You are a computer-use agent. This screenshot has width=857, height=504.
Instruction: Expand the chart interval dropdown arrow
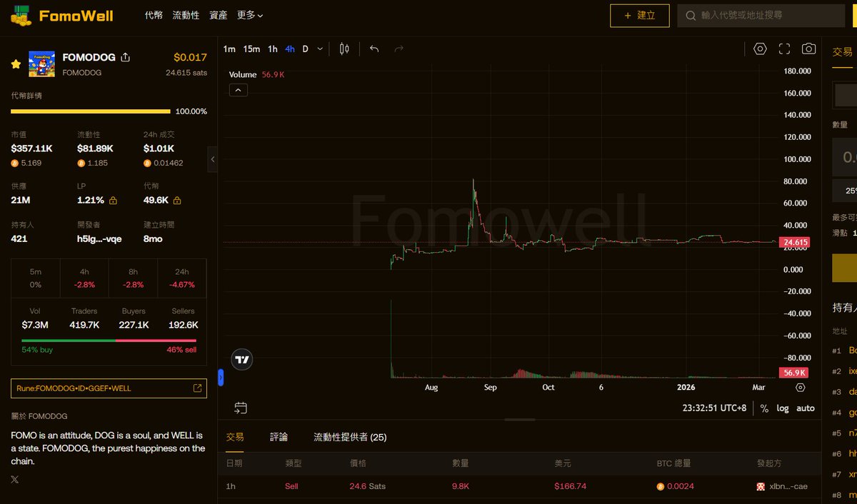[320, 49]
